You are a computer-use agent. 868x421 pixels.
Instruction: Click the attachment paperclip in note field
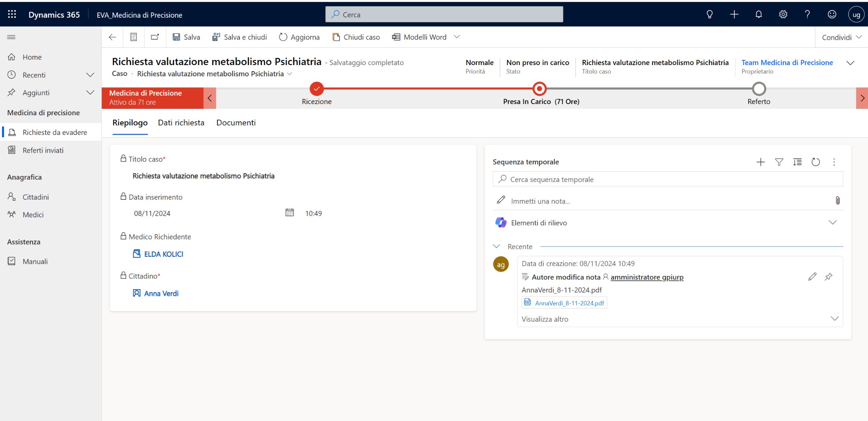[837, 200]
